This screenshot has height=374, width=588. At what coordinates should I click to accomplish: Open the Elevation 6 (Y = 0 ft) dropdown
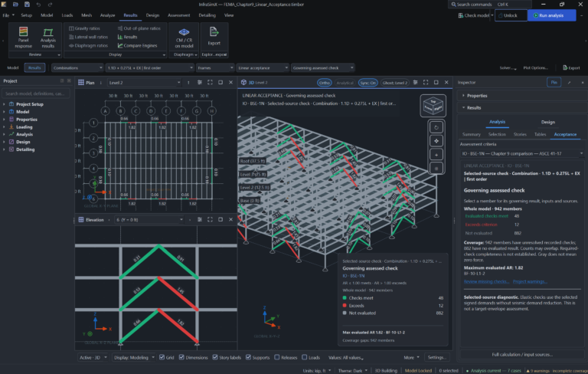point(149,220)
